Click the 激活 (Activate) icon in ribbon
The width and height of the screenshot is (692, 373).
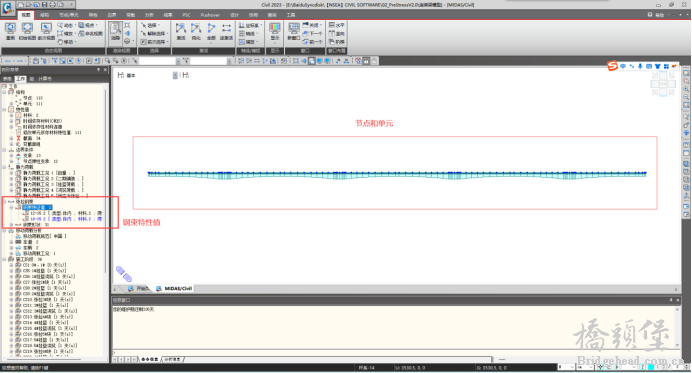[181, 32]
